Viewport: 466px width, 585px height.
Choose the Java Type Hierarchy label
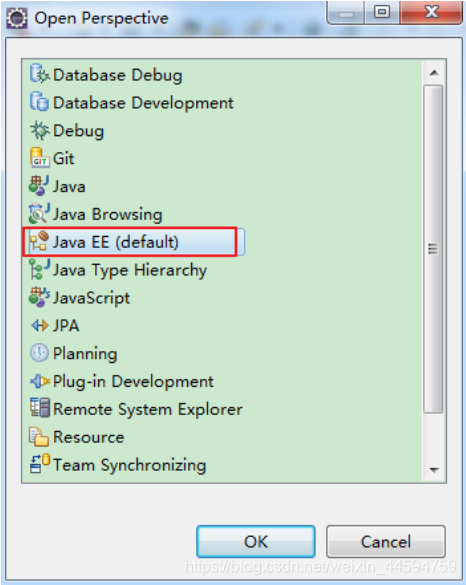[x=130, y=270]
